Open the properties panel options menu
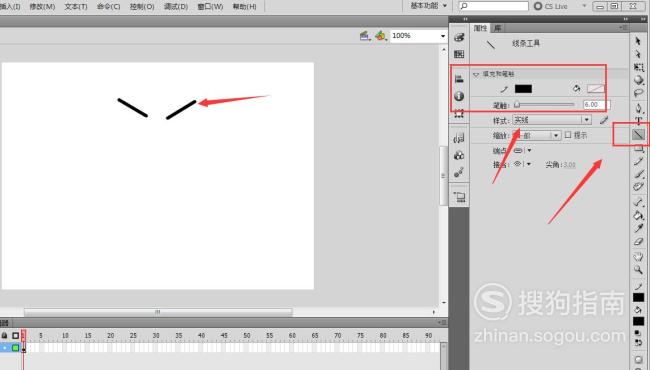Image resolution: width=650 pixels, height=370 pixels. coord(623,27)
